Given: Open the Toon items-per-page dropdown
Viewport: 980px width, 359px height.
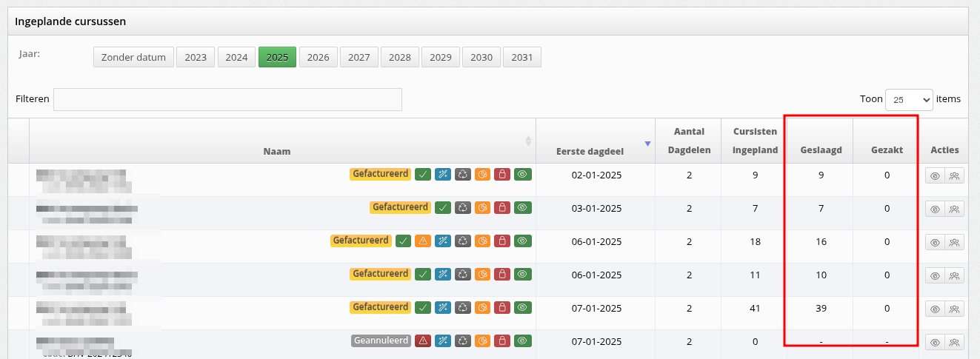Looking at the screenshot, I should pos(909,99).
